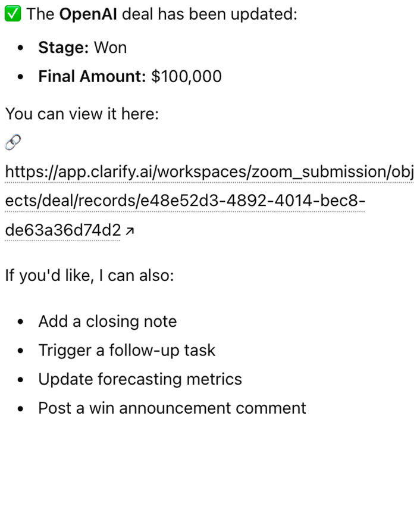The image size is (420, 512).
Task: Click the 'If you'd like, I can also' line
Action: tap(89, 276)
